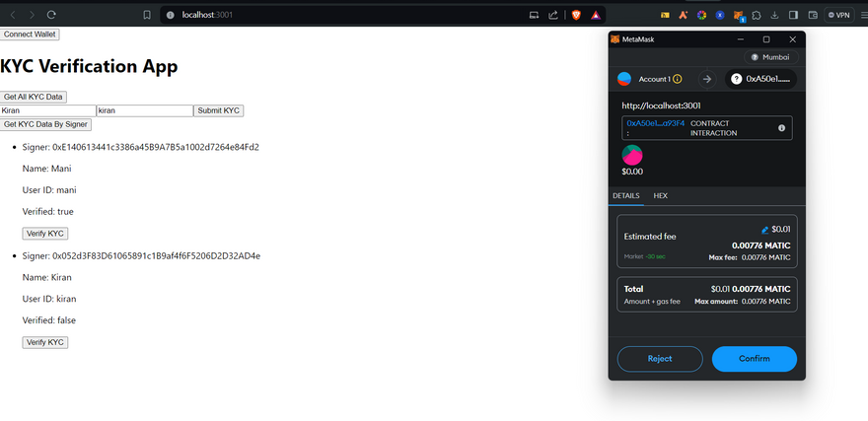Screen dimensions: 868x421
Task: Toggle the browser sidebar panel
Action: click(794, 15)
